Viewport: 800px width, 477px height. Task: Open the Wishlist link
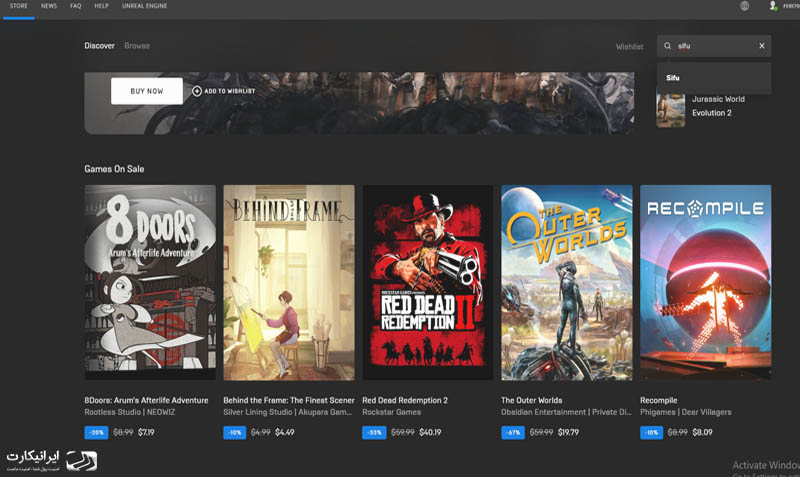point(630,46)
